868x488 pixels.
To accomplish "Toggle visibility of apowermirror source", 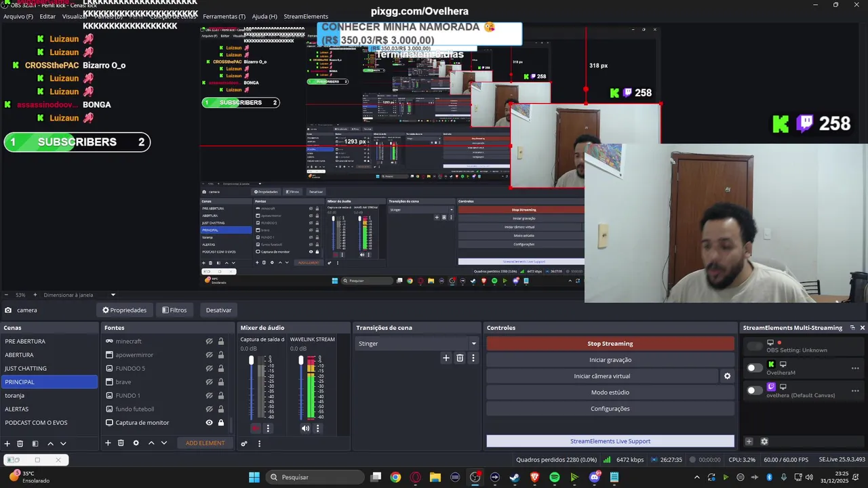I will [210, 354].
